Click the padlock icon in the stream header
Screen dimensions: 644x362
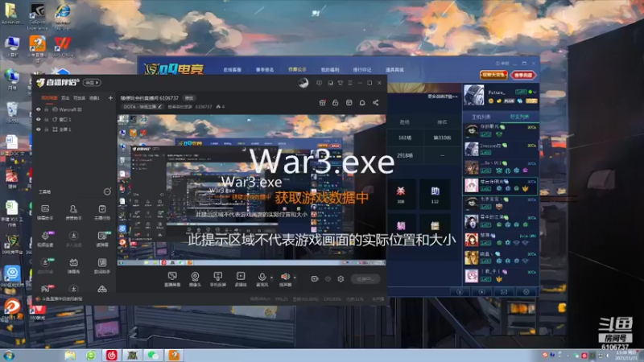[x=336, y=103]
